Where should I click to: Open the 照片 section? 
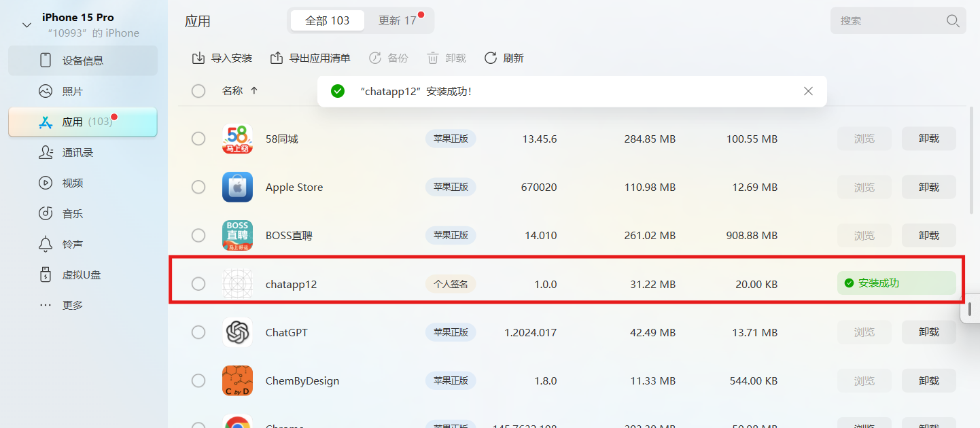point(83,91)
